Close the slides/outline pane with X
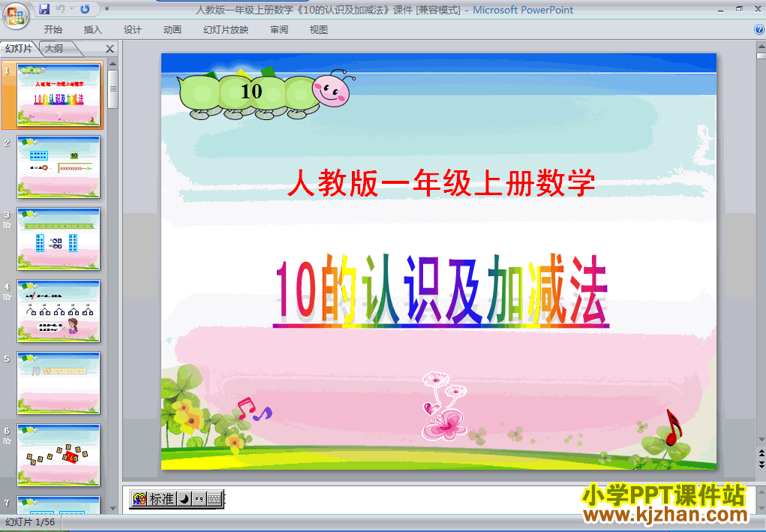 coord(110,49)
